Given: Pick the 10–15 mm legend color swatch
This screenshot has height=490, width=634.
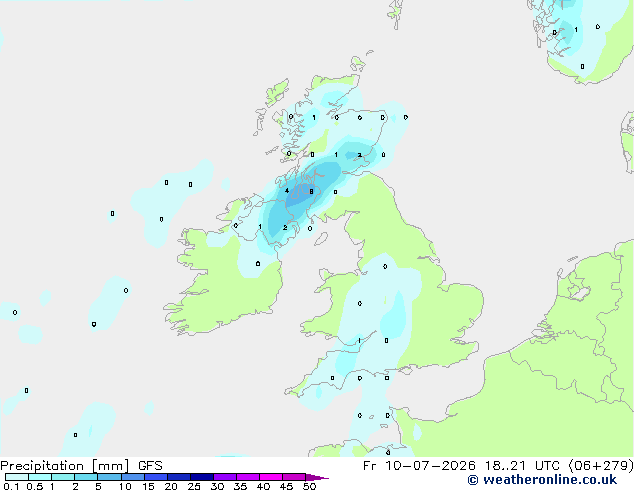Looking at the screenshot, I should [132, 477].
